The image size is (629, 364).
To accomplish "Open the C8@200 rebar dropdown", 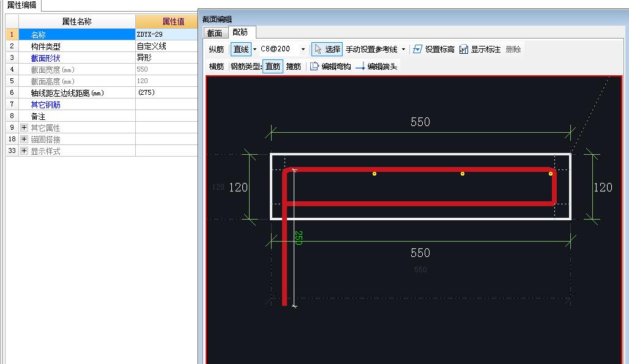I will click(303, 50).
